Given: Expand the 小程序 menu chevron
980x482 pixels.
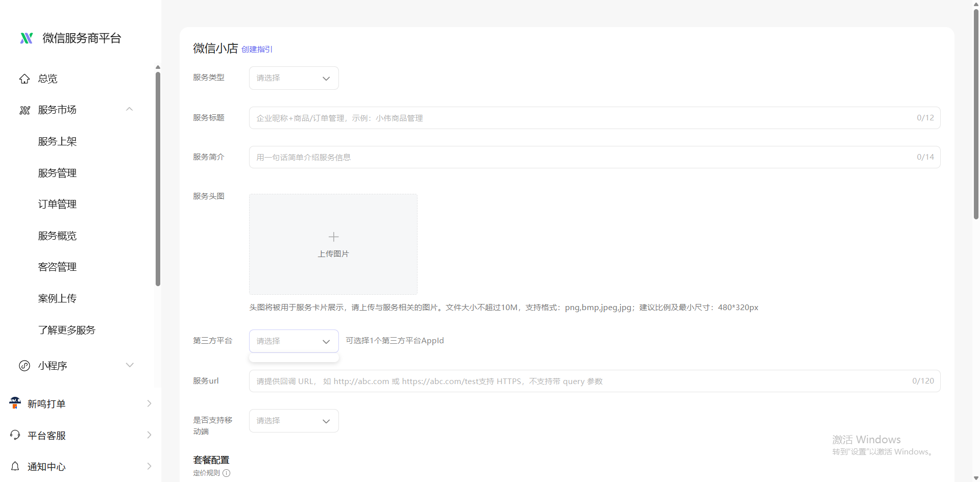Looking at the screenshot, I should (x=130, y=365).
